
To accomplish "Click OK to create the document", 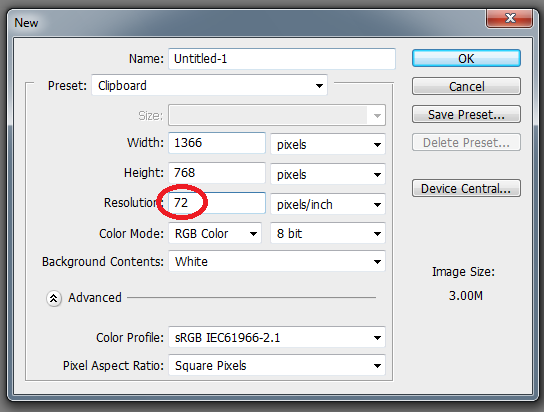I will pos(466,58).
